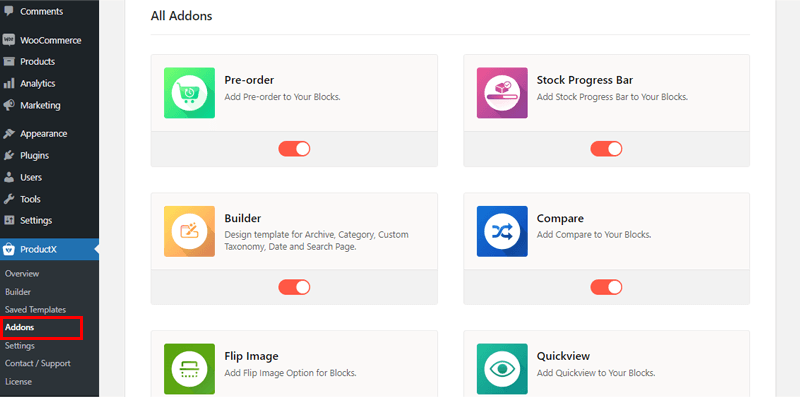Click the Appearance paintbrush icon
This screenshot has width=800, height=397.
tap(9, 134)
